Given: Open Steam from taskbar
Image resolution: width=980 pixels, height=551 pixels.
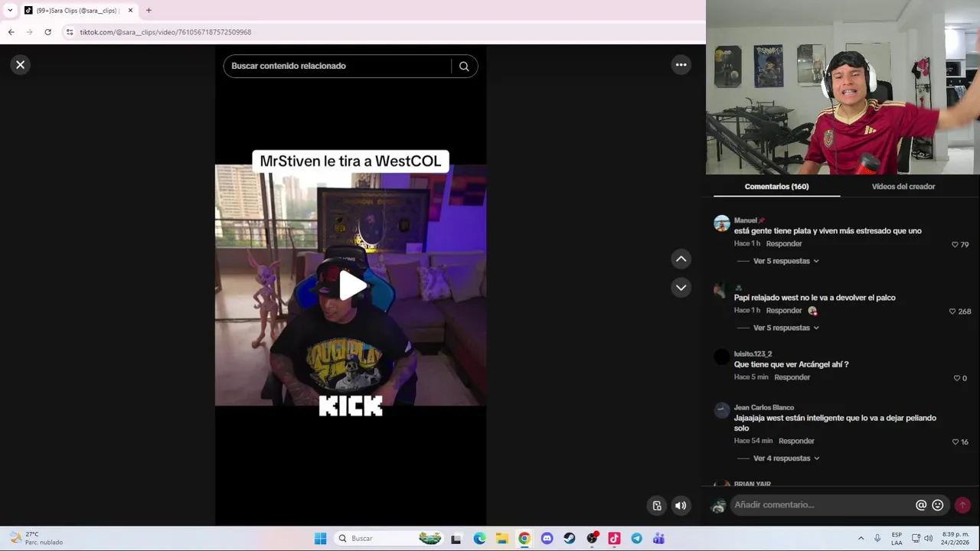Looking at the screenshot, I should [569, 539].
